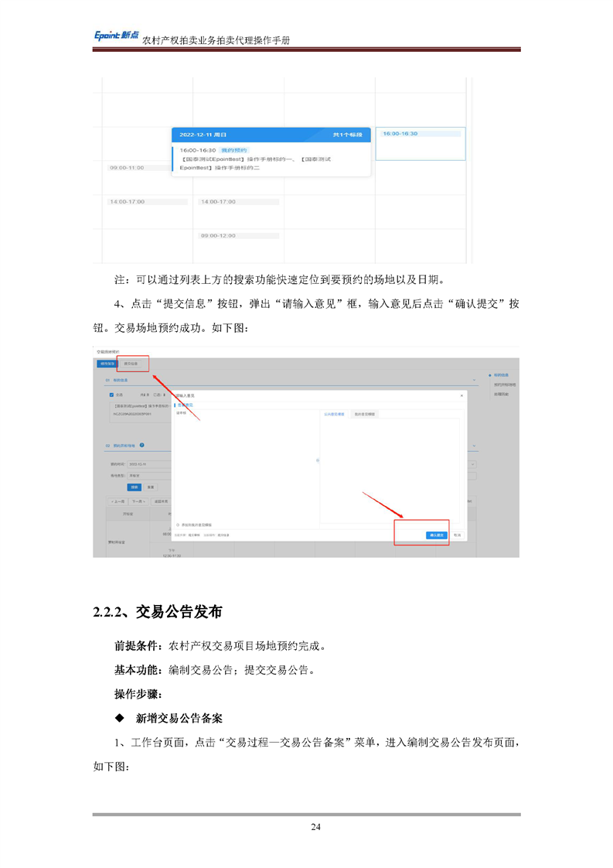613x868 pixels.
Task: Click the blue 搜索 button
Action: coord(135,487)
